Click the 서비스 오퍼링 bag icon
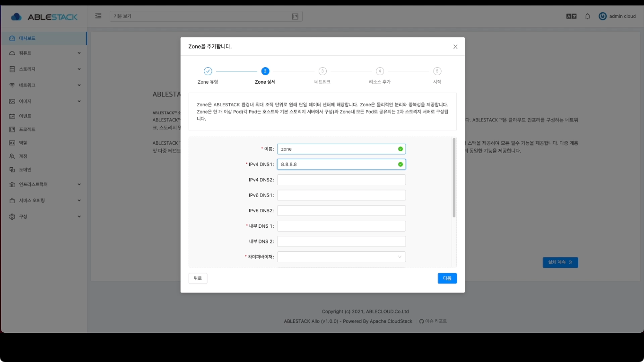644x362 pixels. (12, 200)
